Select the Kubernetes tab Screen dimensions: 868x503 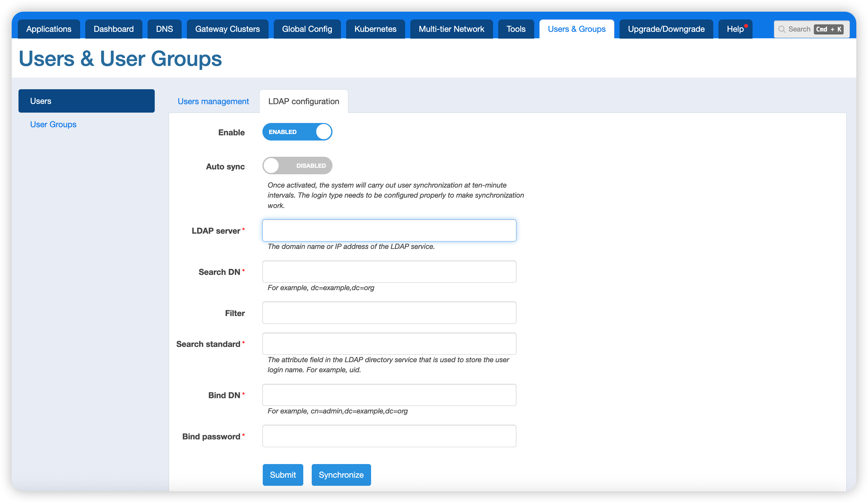[x=375, y=29]
